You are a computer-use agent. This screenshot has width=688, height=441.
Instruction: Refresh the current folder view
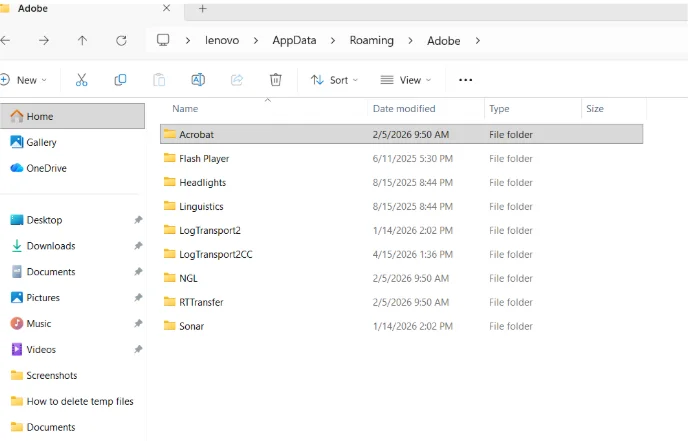pos(121,41)
